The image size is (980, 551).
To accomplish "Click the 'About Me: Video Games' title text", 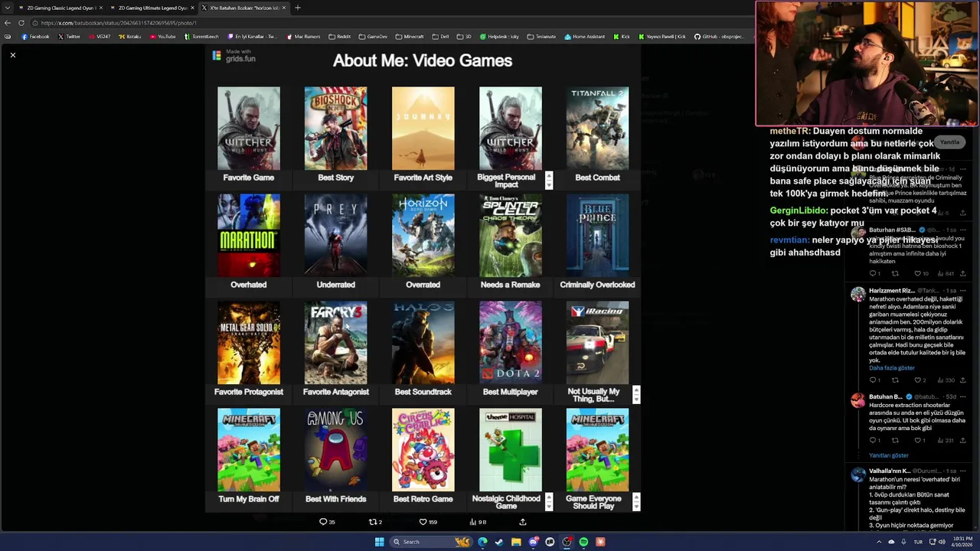I will pos(423,60).
